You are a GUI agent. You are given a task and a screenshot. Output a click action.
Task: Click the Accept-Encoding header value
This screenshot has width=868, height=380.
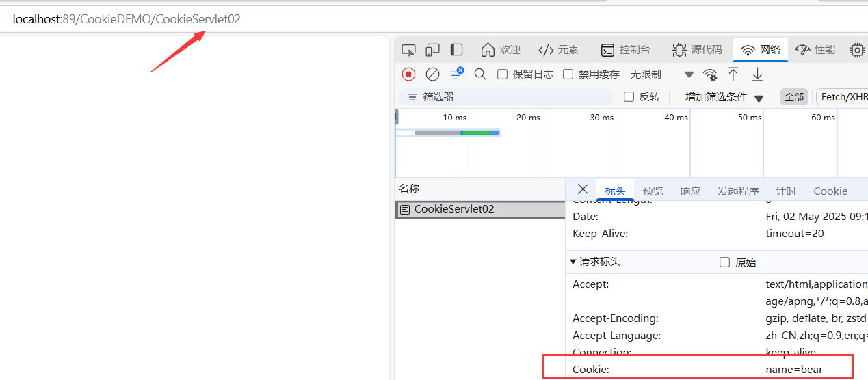[x=815, y=318]
